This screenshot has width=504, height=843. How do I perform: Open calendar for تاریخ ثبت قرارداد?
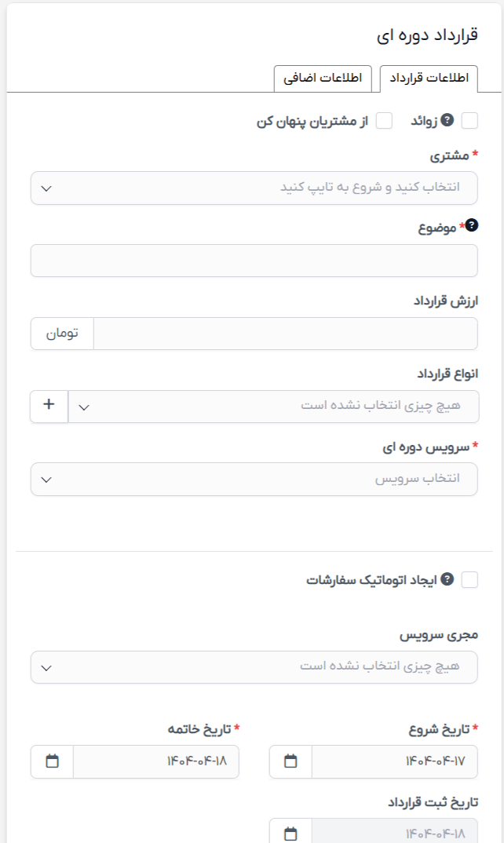point(290,834)
